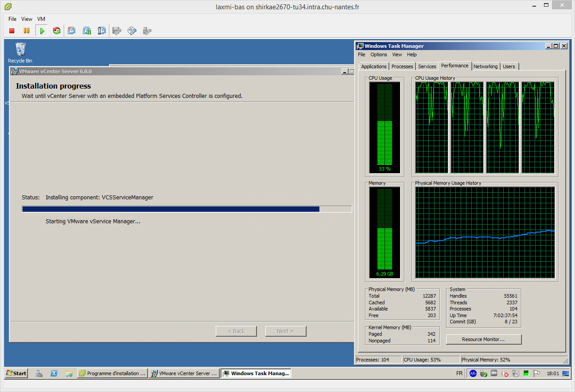Click the Server Manager taskbar icon
Screen dimensions: 575x392
pyautogui.click(x=39, y=373)
